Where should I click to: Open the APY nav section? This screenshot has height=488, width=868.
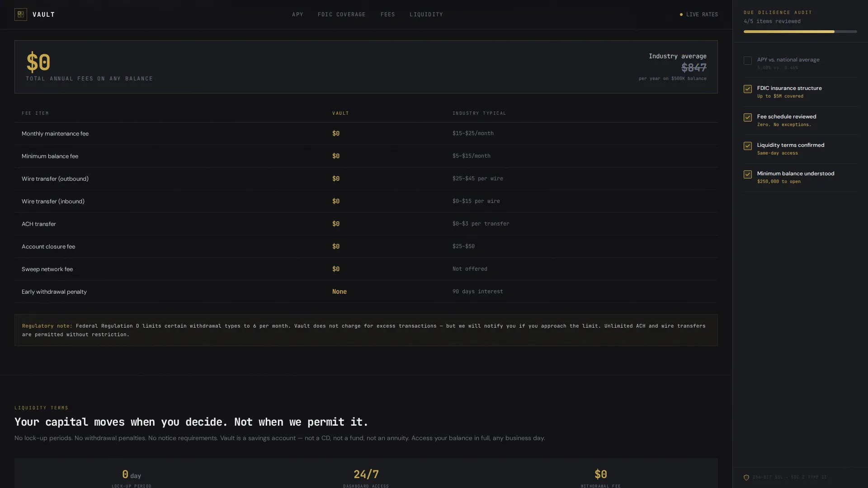click(297, 14)
